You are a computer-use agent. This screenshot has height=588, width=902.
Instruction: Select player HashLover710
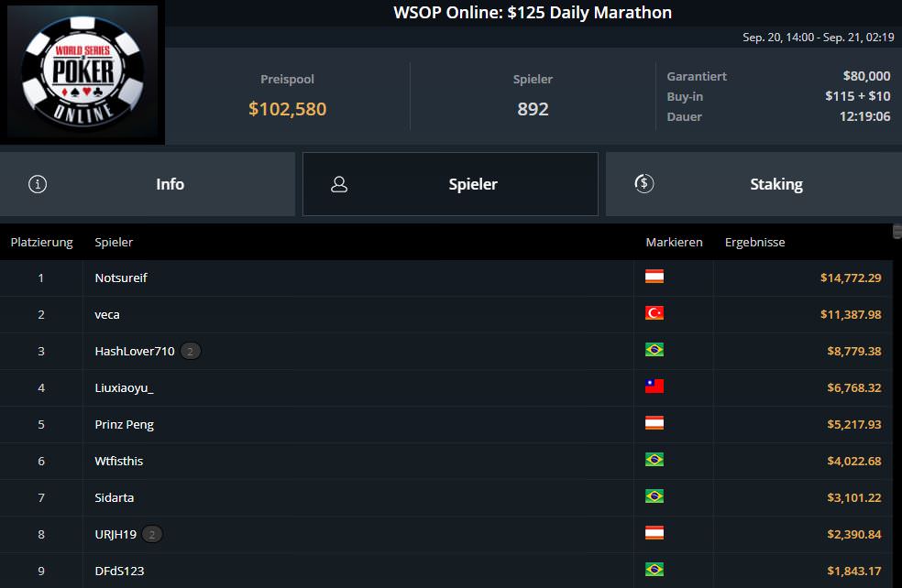[x=135, y=351]
